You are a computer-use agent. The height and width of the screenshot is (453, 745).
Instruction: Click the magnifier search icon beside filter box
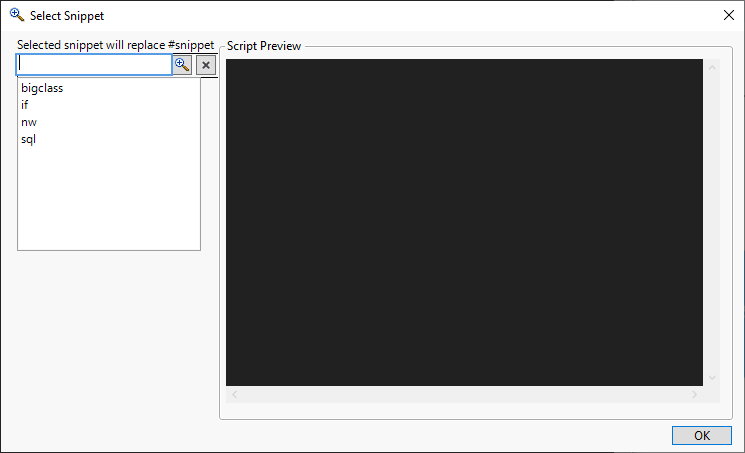click(182, 65)
